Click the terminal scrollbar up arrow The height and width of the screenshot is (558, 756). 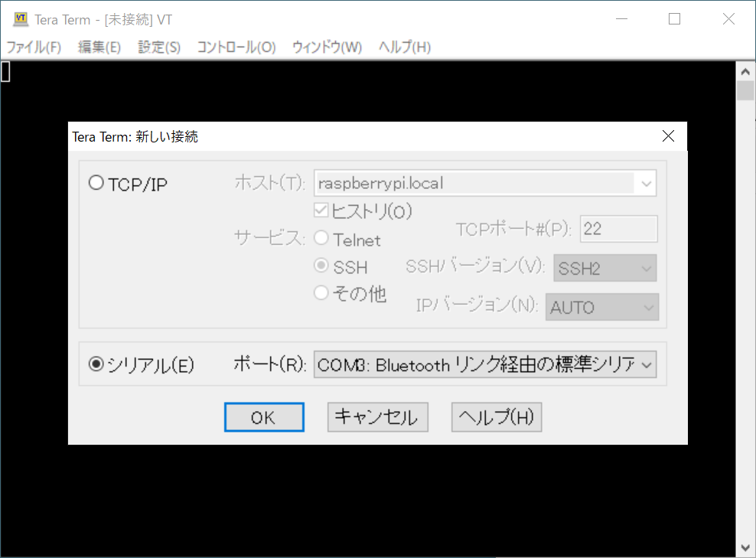tap(745, 72)
